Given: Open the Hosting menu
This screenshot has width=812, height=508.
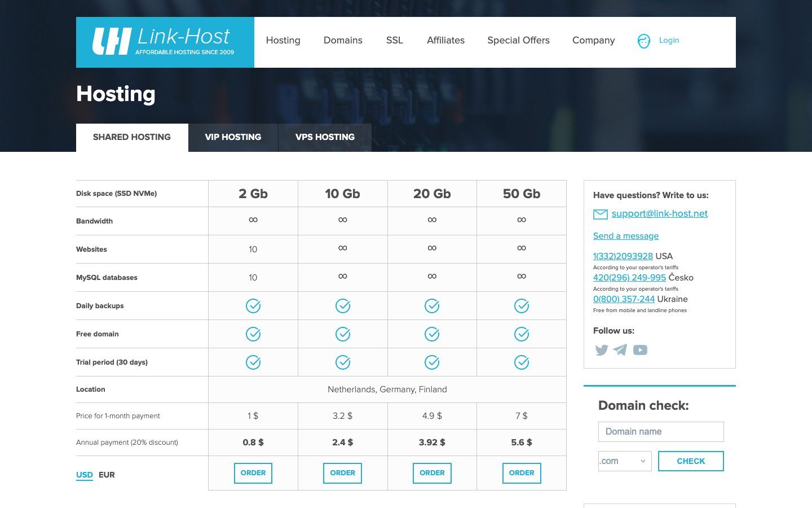Looking at the screenshot, I should tap(283, 41).
